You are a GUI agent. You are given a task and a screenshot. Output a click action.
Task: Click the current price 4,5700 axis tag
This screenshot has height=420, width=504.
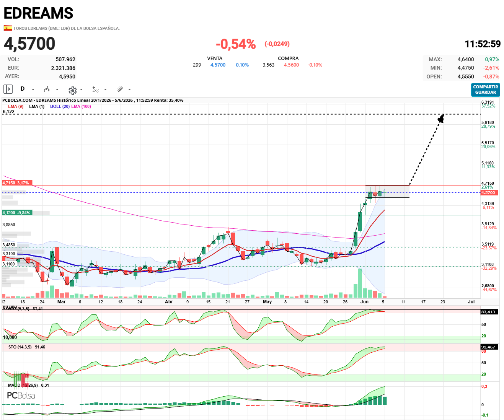tap(489, 193)
